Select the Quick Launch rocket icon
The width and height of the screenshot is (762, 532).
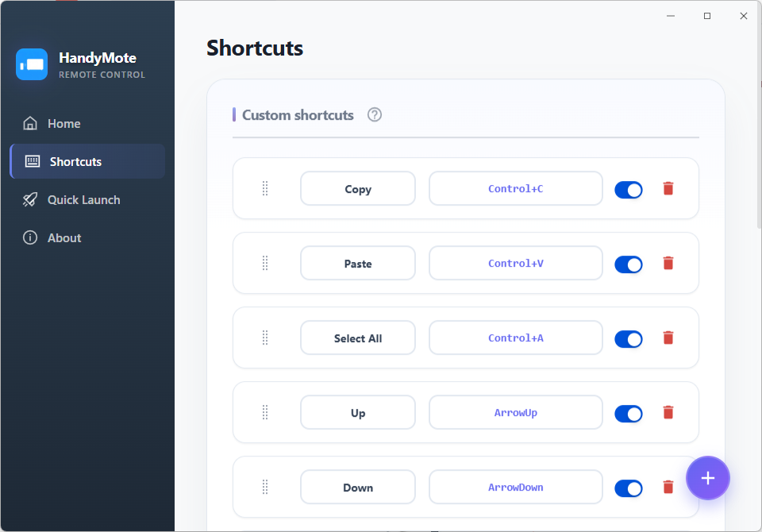point(29,199)
